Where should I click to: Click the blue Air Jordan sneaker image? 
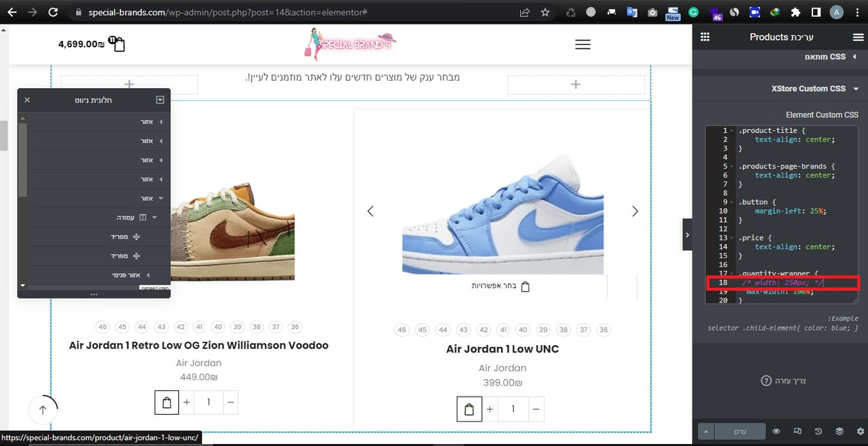click(502, 214)
